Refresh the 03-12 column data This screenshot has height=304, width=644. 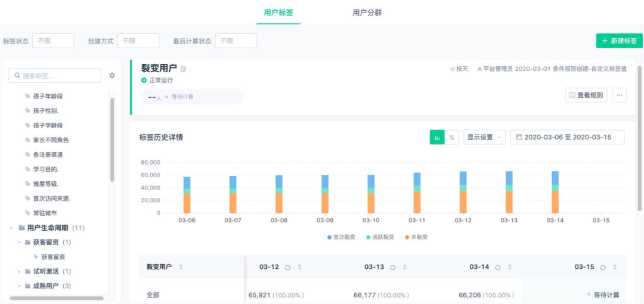[x=287, y=267]
